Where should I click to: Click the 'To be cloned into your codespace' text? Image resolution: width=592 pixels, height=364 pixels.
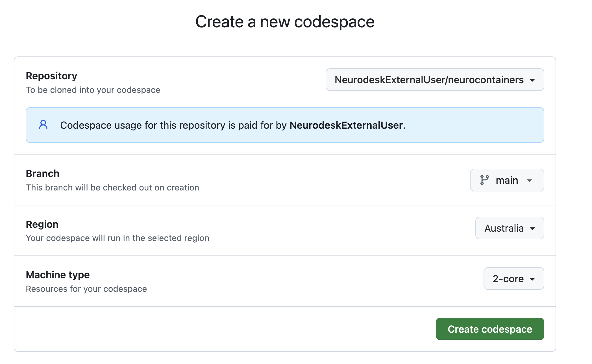coord(93,90)
